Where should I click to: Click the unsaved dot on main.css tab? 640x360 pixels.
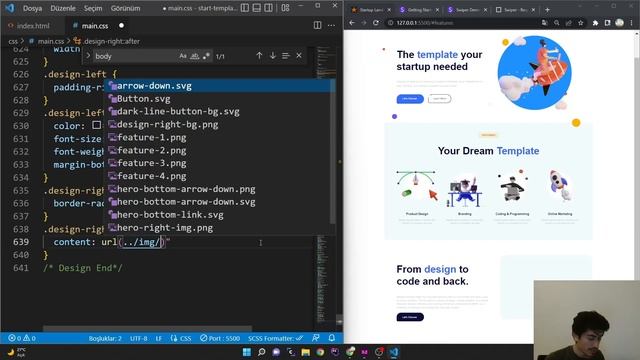pyautogui.click(x=121, y=25)
